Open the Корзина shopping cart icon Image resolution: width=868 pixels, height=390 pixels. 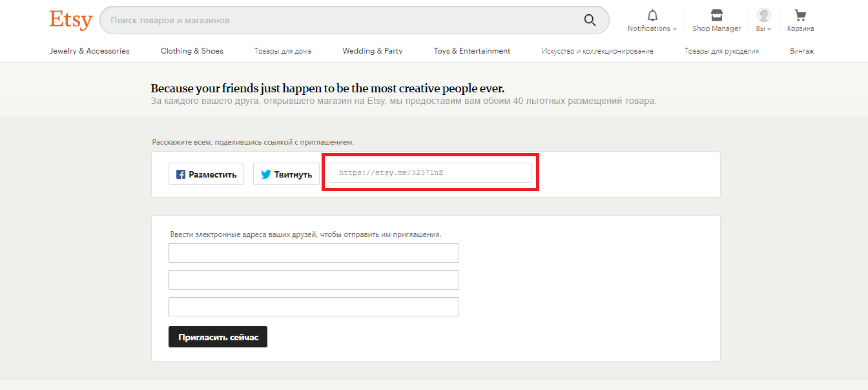coord(800,15)
